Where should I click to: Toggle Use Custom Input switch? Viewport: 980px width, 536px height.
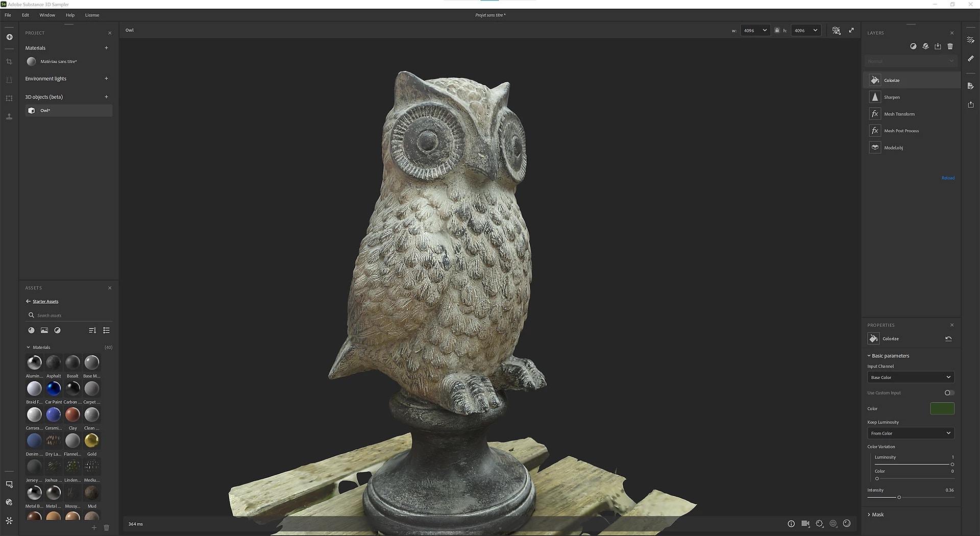(x=949, y=393)
